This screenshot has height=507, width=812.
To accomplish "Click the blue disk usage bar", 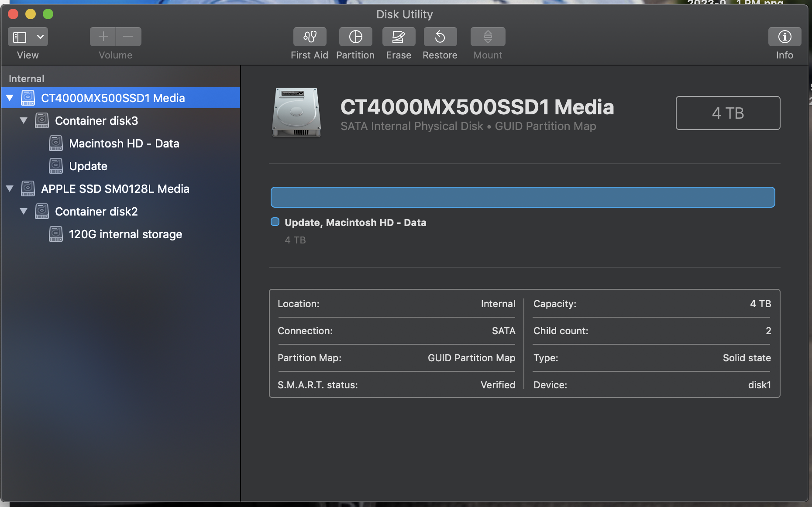I will tap(523, 197).
